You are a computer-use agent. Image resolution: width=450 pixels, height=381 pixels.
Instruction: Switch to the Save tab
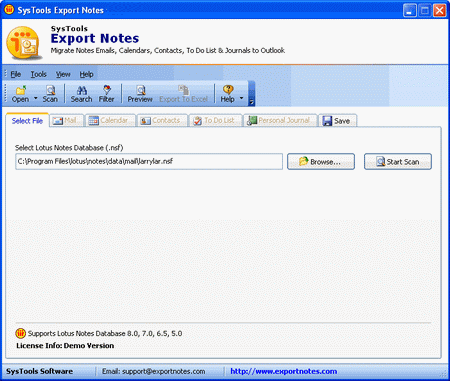pyautogui.click(x=337, y=121)
